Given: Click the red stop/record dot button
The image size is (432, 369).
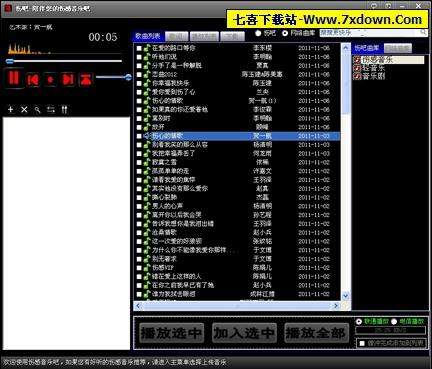Looking at the screenshot, I should [x=51, y=80].
